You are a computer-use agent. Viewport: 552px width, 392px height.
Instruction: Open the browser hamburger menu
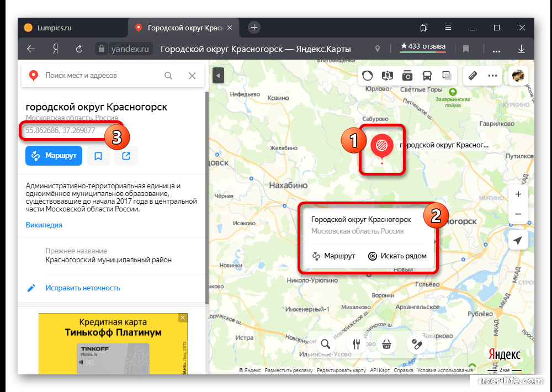point(448,28)
